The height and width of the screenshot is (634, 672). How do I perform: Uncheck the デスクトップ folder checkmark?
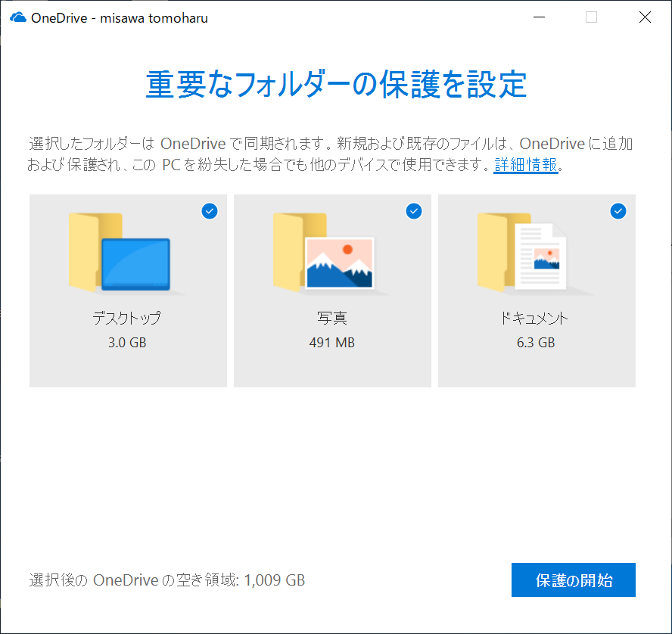coord(210,211)
